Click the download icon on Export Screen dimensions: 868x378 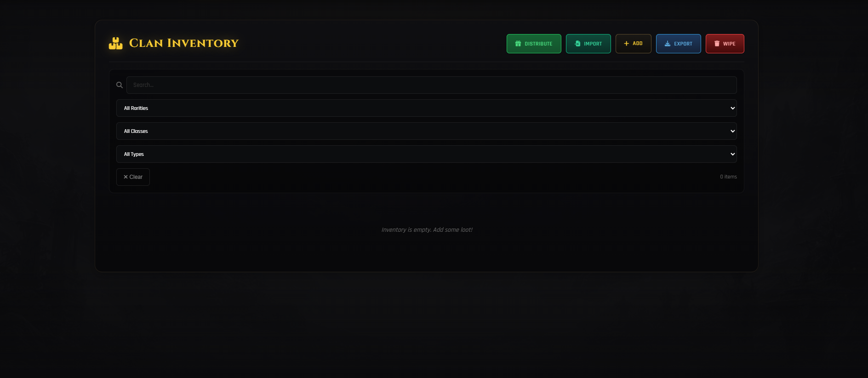(x=668, y=44)
